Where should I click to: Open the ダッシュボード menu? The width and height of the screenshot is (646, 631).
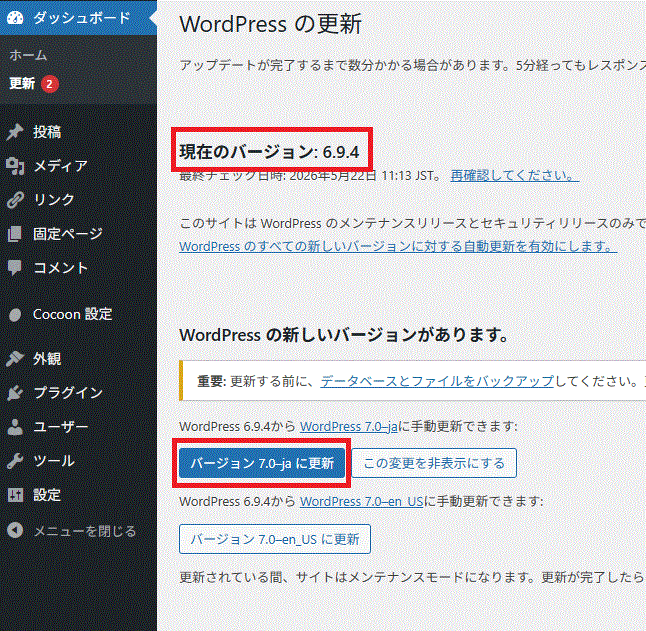pos(78,18)
